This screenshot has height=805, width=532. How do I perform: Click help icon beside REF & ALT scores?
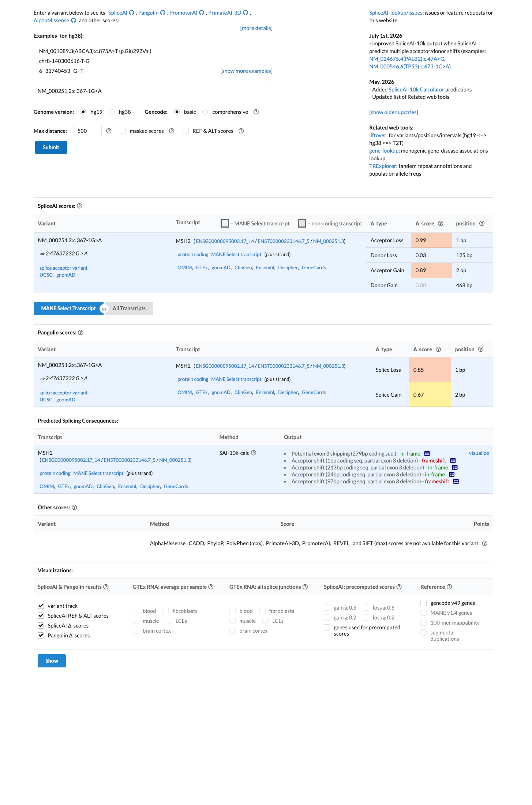(241, 131)
